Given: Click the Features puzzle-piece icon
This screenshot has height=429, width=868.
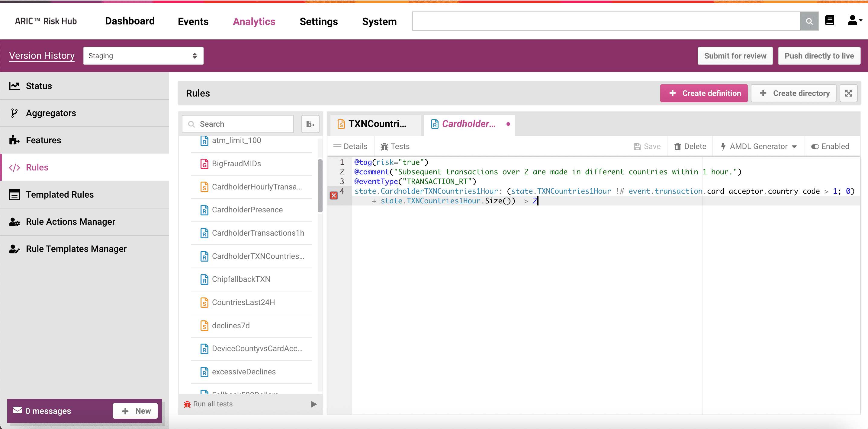Looking at the screenshot, I should (14, 140).
